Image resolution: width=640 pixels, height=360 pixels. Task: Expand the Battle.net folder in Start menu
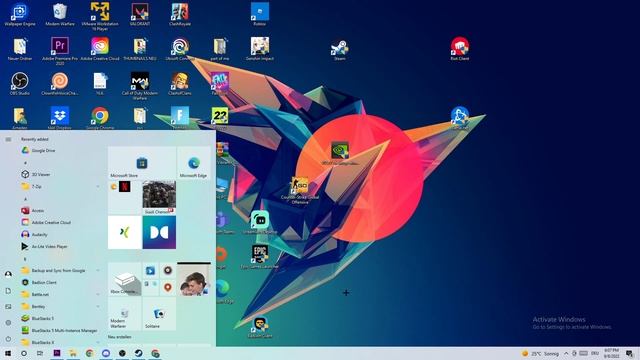(x=59, y=294)
